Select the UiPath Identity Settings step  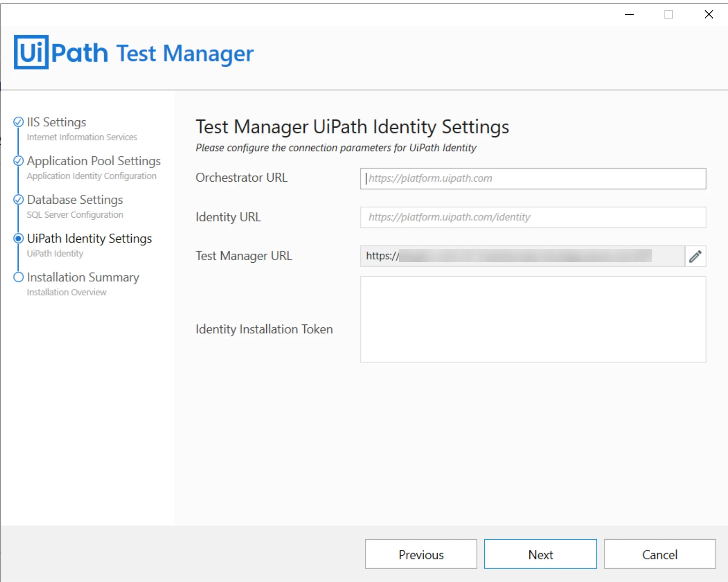click(x=90, y=238)
